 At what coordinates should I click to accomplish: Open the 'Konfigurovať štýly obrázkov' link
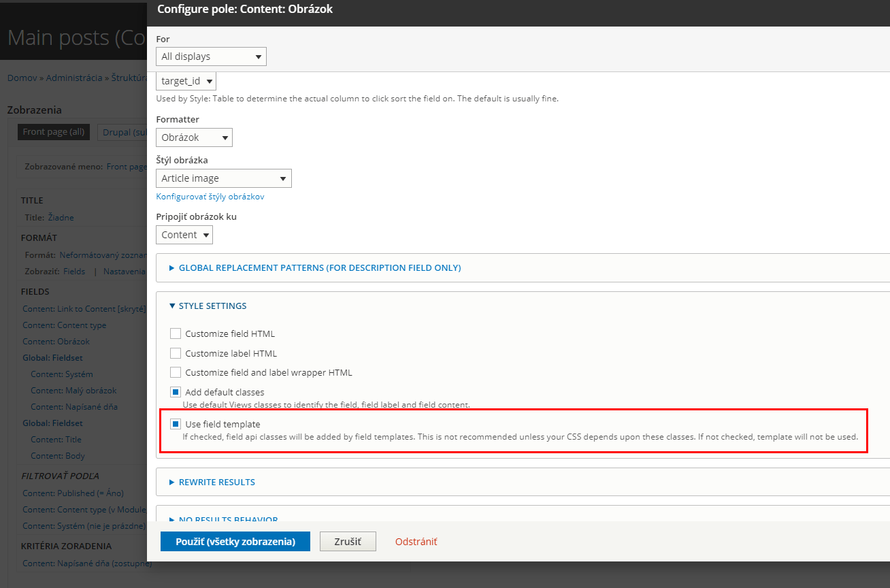[210, 196]
